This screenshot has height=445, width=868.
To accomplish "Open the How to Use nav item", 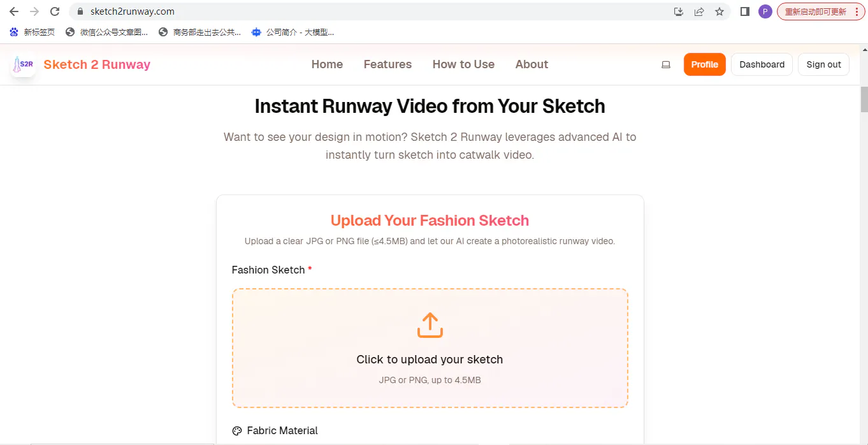I will click(x=463, y=64).
